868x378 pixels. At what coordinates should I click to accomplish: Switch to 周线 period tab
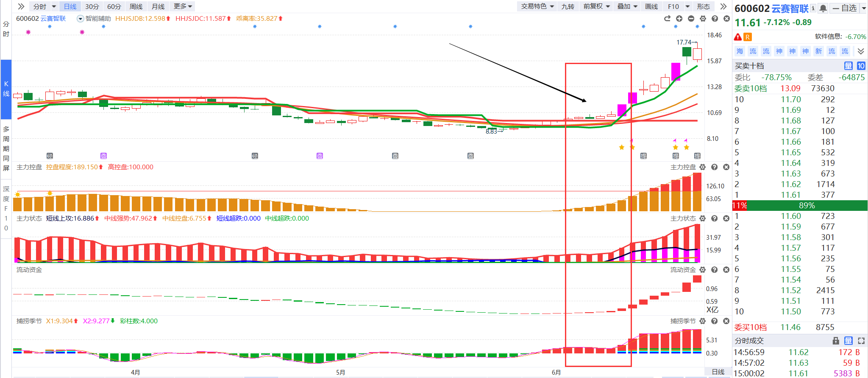click(x=136, y=6)
